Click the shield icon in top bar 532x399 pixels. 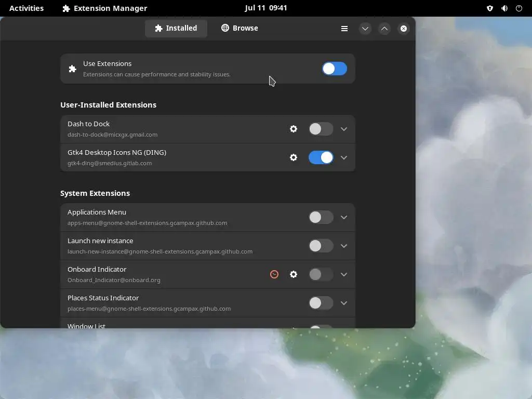pyautogui.click(x=489, y=8)
